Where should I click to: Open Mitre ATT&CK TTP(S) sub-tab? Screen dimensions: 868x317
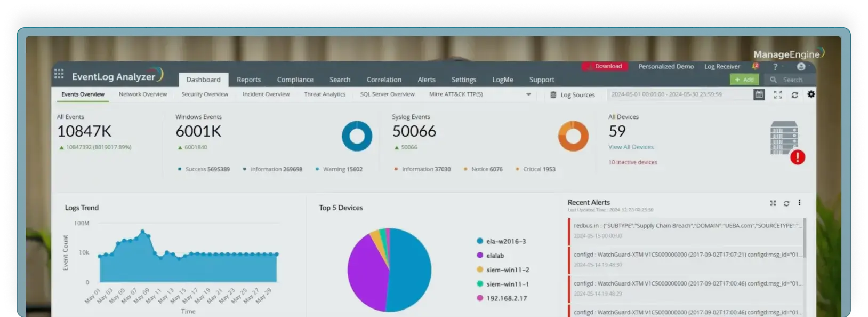(x=456, y=94)
